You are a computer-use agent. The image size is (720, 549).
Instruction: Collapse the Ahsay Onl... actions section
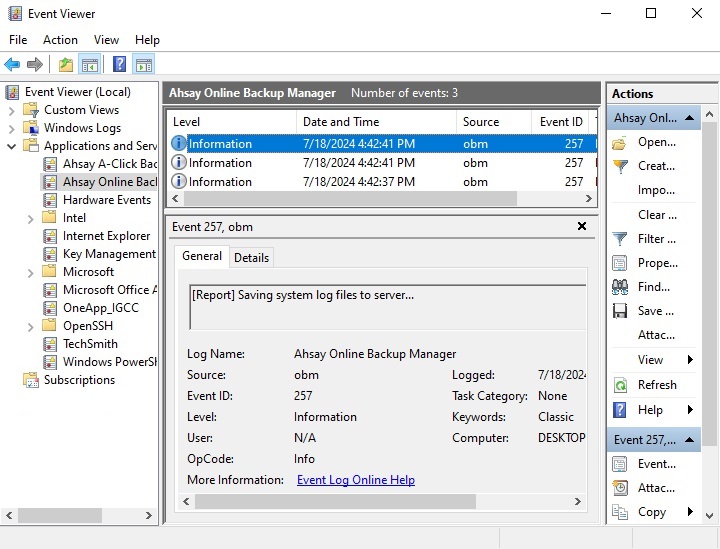click(689, 118)
